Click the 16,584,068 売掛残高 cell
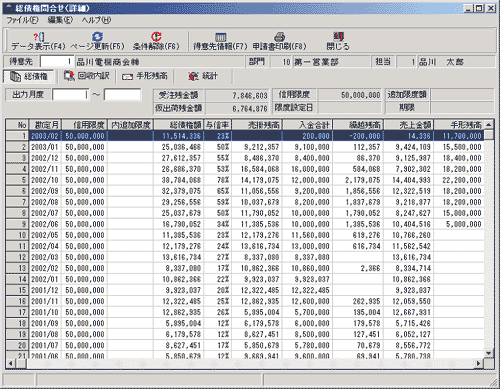Viewport: 500px width, 389px height. click(257, 169)
